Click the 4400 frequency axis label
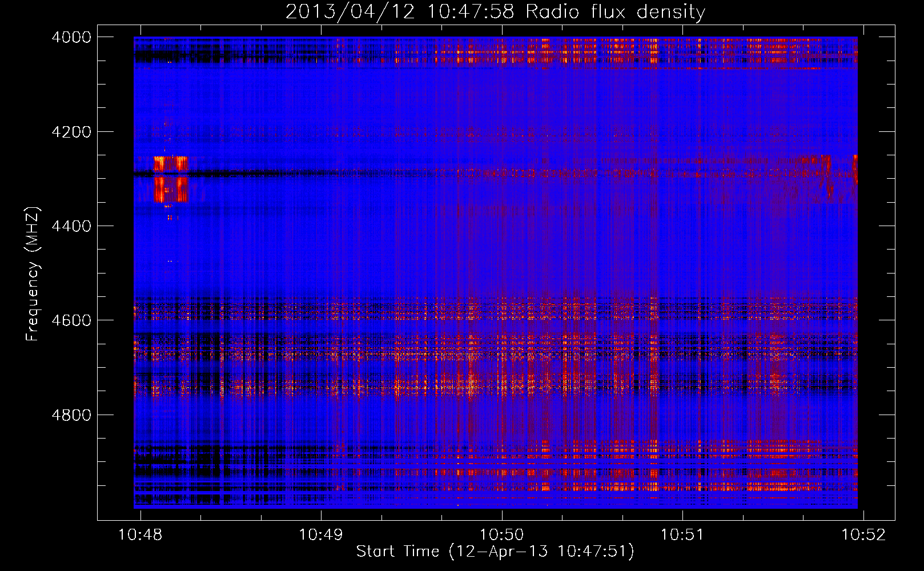This screenshot has height=571, width=924. tap(71, 226)
